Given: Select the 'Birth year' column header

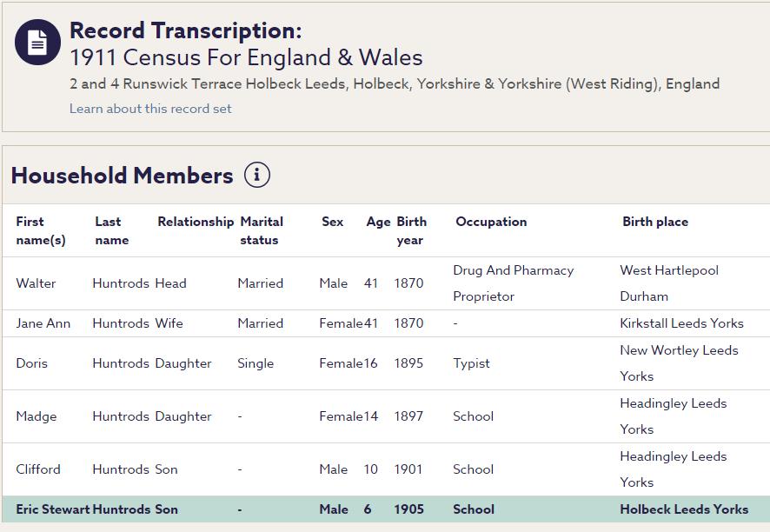Looking at the screenshot, I should pyautogui.click(x=411, y=230).
